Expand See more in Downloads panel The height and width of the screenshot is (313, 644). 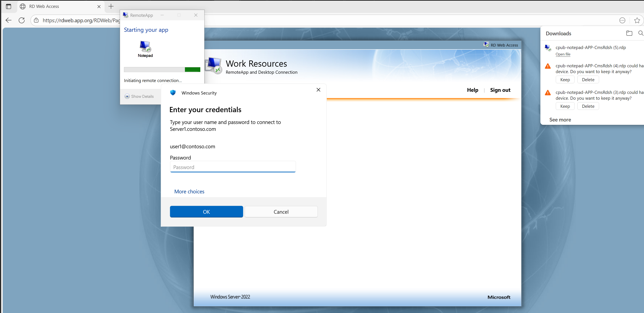[x=560, y=120]
